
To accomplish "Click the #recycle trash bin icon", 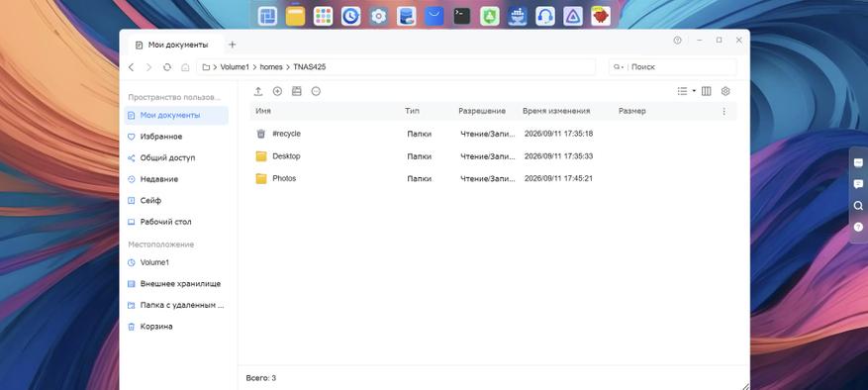I will [x=261, y=134].
